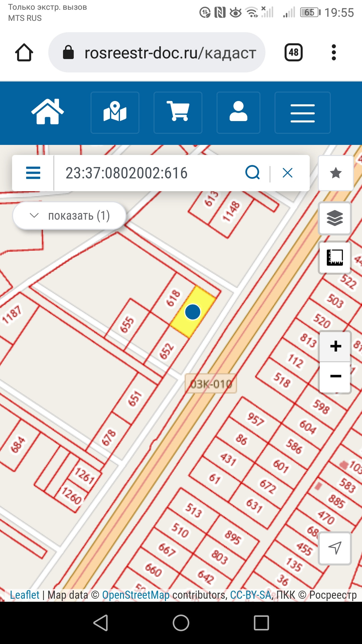
Task: Select parcel labeled 655
Action: [x=127, y=325]
